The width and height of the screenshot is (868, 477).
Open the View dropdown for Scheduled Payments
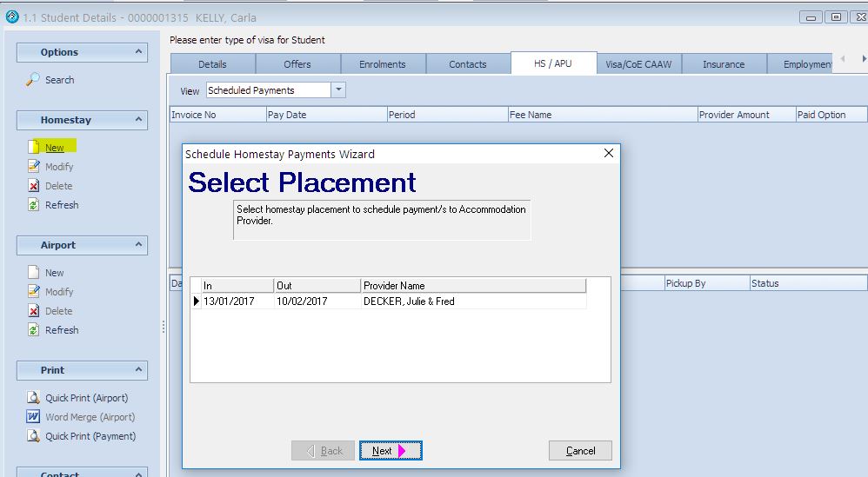coord(338,90)
